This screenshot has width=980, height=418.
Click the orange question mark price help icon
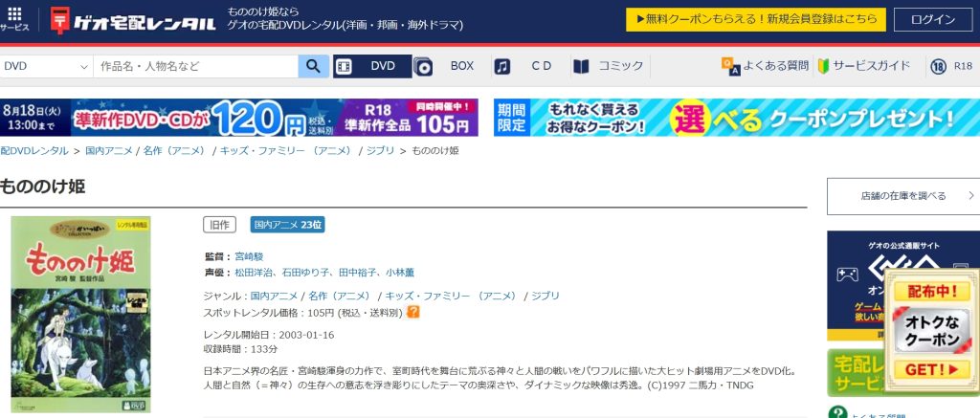point(412,311)
